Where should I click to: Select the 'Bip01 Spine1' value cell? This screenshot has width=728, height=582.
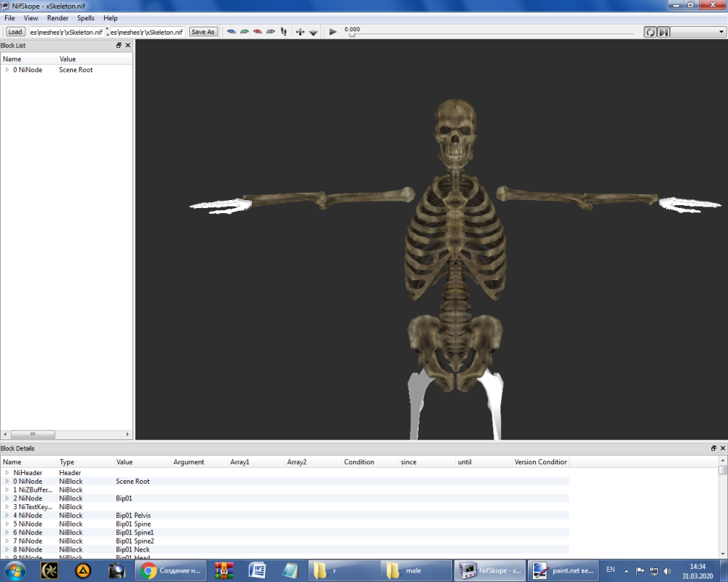coord(135,533)
